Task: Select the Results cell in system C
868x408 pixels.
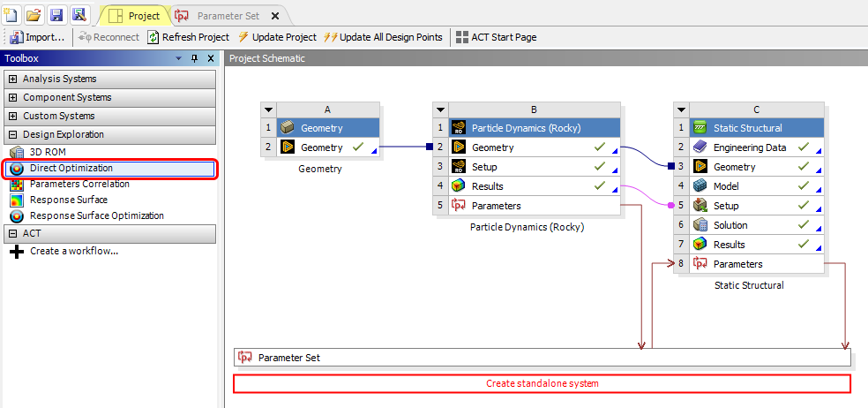Action: 757,245
